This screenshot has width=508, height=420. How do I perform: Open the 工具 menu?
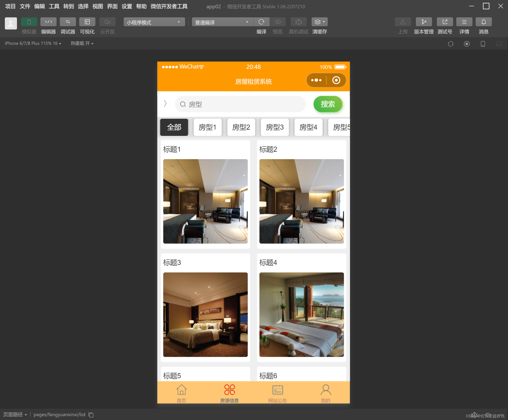click(x=54, y=6)
